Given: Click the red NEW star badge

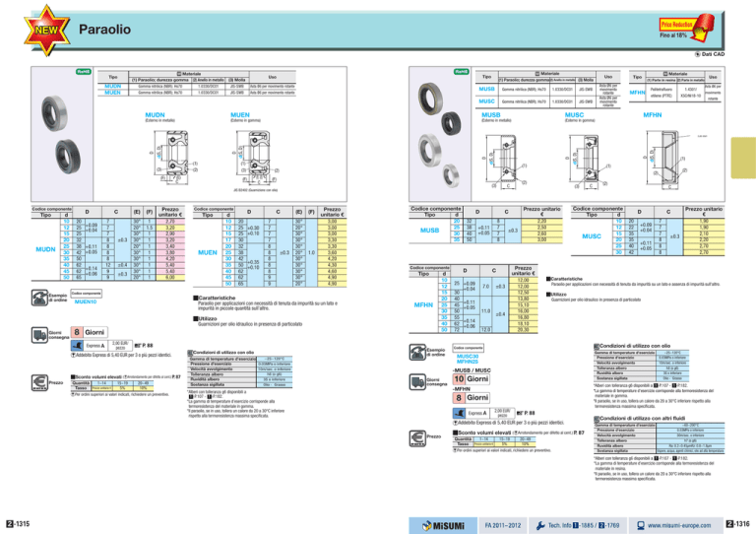Looking at the screenshot, I should [x=47, y=30].
